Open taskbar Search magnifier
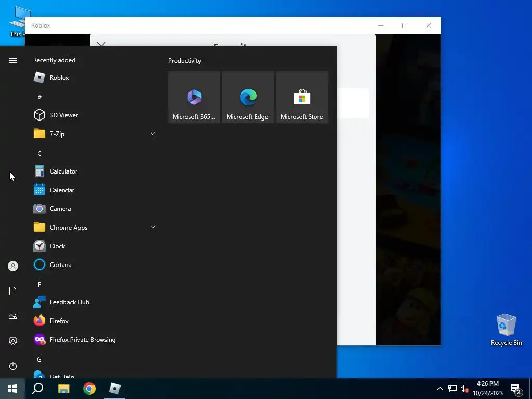The image size is (532, 399). click(37, 389)
